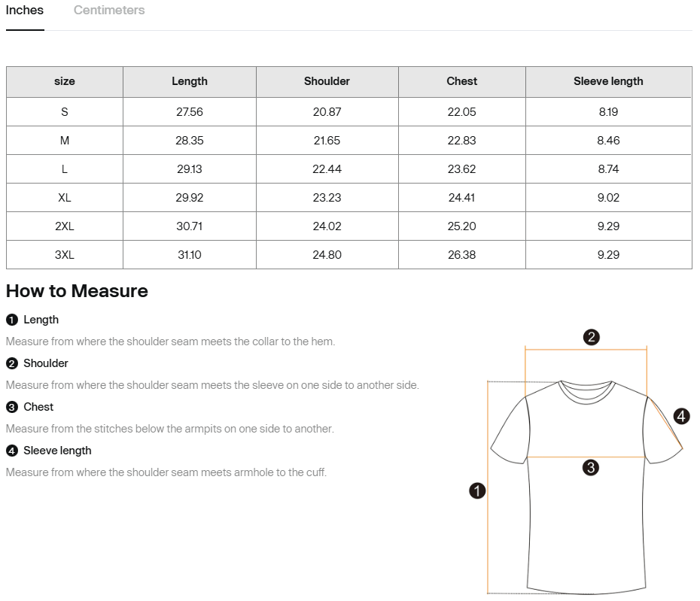Click the number 4 marker near the sleeve
The width and height of the screenshot is (700, 601).
point(681,416)
